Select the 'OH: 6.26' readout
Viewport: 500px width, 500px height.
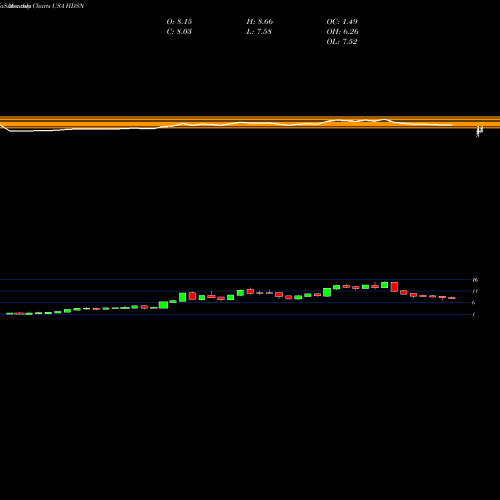click(x=342, y=32)
